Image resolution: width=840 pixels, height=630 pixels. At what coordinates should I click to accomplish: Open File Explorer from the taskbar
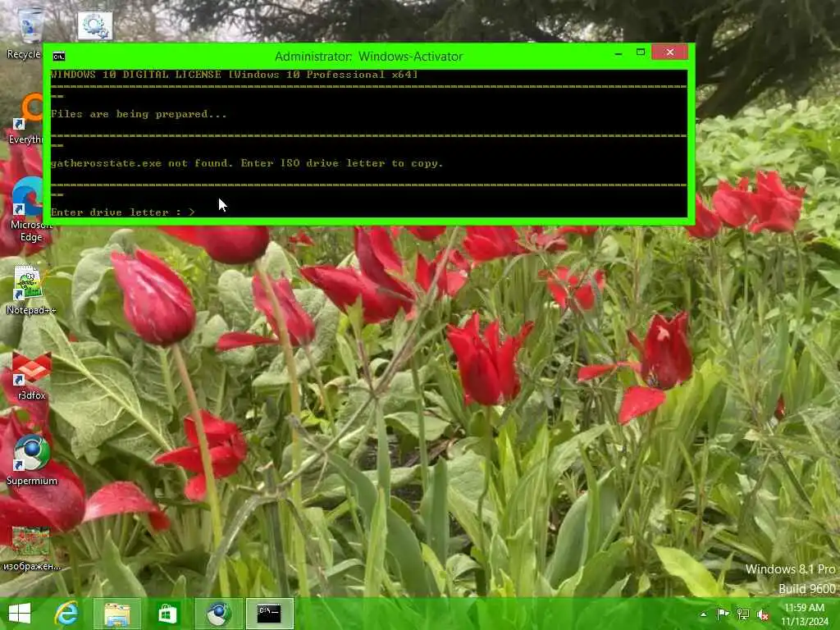tap(116, 614)
